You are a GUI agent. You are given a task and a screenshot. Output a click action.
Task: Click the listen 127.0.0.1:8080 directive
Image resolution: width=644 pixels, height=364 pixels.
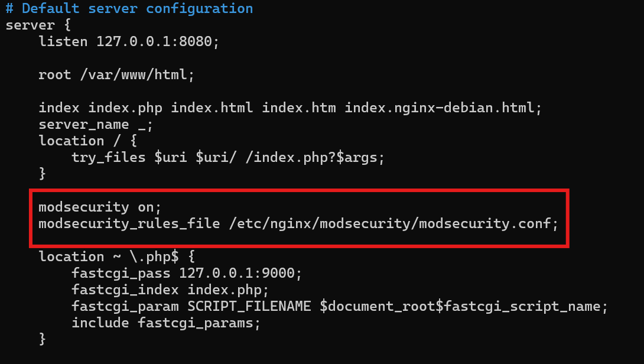(x=129, y=41)
